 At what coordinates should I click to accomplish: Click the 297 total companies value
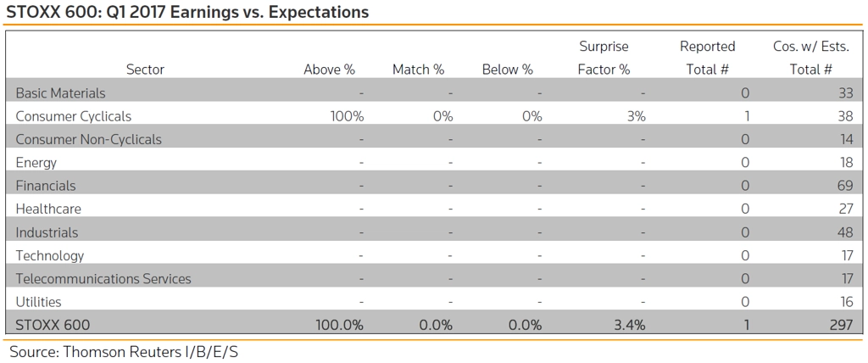click(x=841, y=326)
